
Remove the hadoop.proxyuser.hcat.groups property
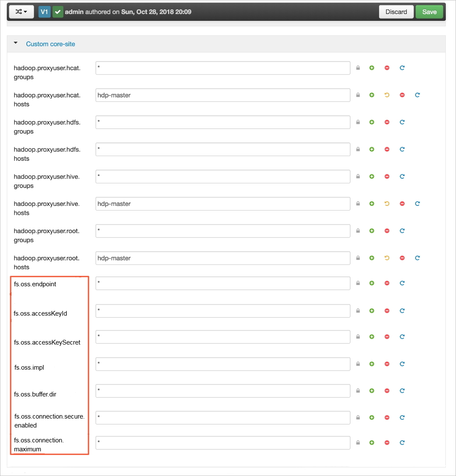[387, 68]
